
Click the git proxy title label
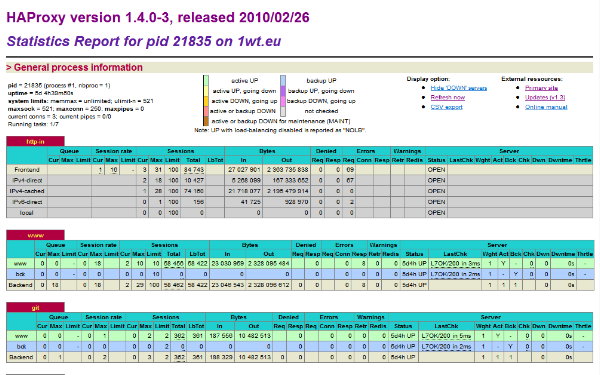point(35,308)
